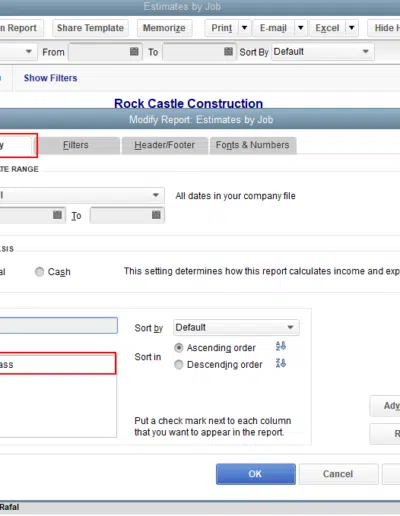The height and width of the screenshot is (516, 400).
Task: Expand the date range dropdown in dialog
Action: [156, 195]
